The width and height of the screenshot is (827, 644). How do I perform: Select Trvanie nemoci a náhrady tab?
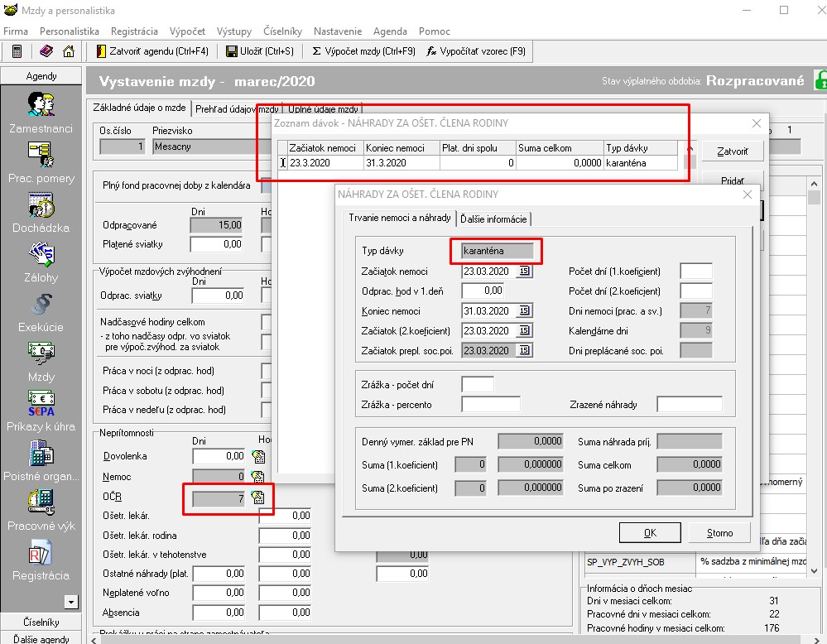click(x=399, y=218)
